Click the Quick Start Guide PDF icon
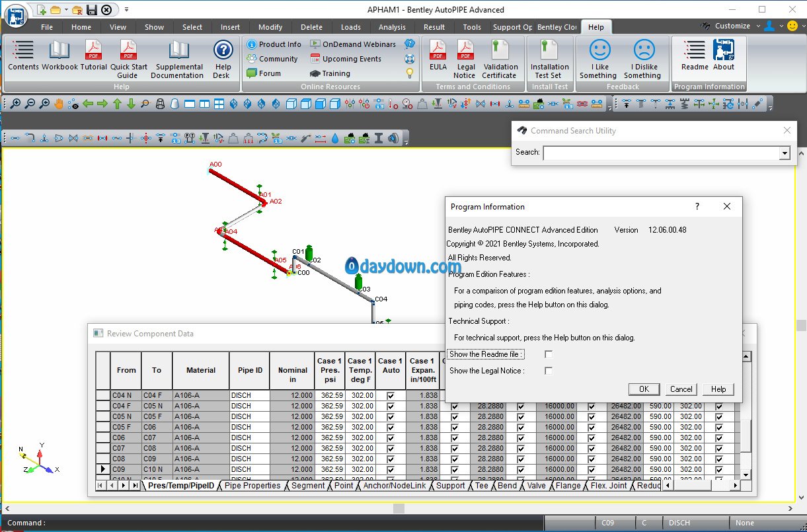This screenshot has width=807, height=532. 128,51
